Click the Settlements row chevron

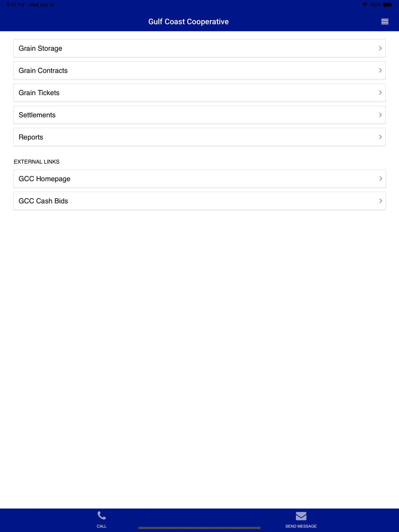click(380, 115)
